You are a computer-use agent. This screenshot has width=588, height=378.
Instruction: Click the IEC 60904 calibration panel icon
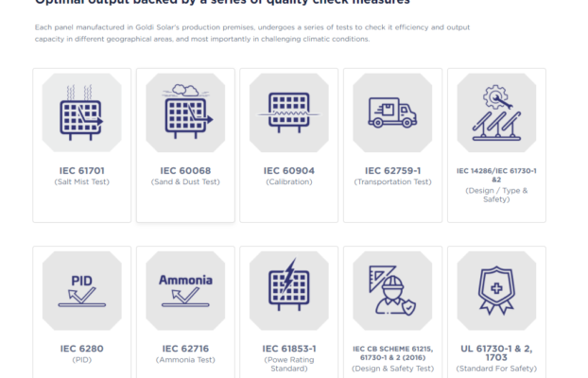tap(288, 112)
